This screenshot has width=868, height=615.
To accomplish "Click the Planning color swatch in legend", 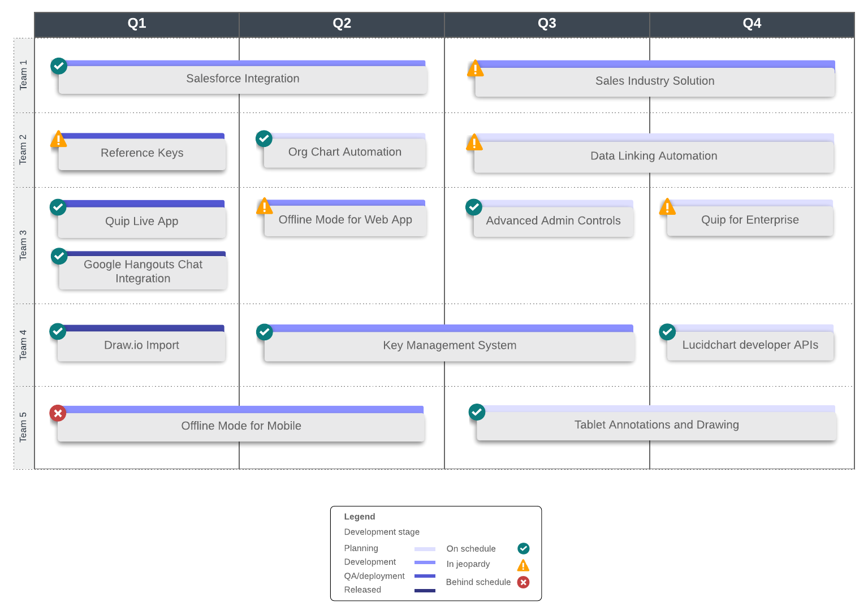I will [425, 549].
